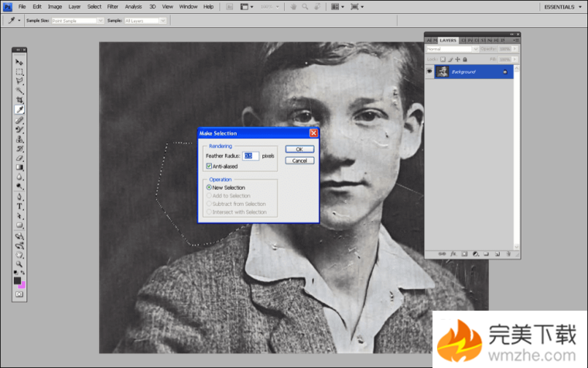Screen dimensions: 588x368
Task: Open the Filter menu
Action: pyautogui.click(x=112, y=6)
